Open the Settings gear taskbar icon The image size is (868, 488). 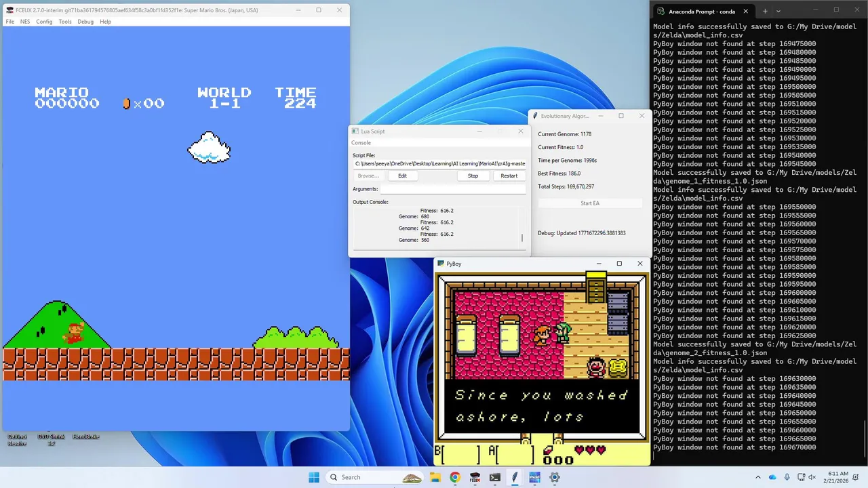click(x=555, y=477)
